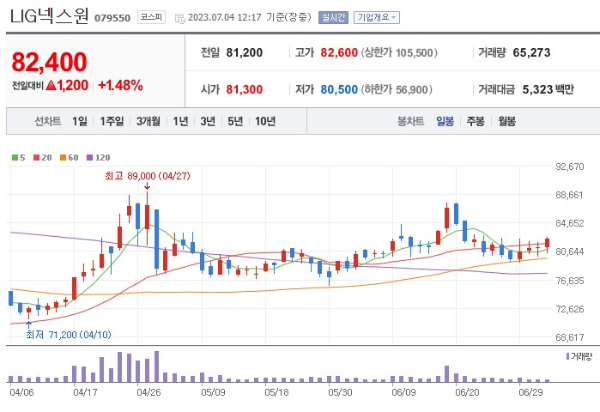Click the 고가 82,600 value

(x=339, y=53)
